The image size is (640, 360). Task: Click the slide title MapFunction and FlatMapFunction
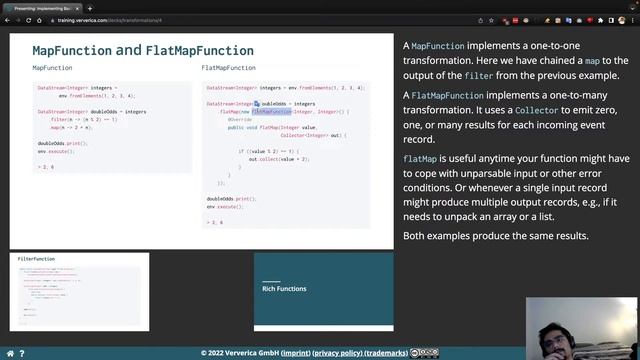(143, 51)
